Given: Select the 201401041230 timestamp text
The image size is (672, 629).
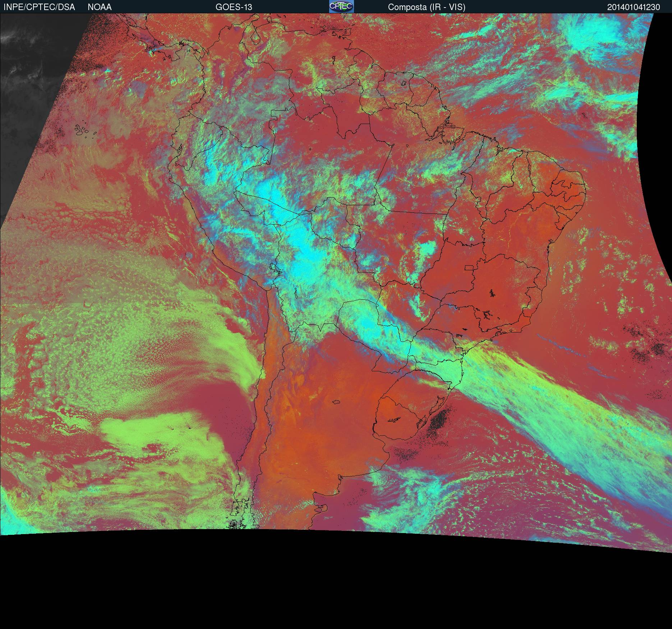Looking at the screenshot, I should tap(633, 7).
